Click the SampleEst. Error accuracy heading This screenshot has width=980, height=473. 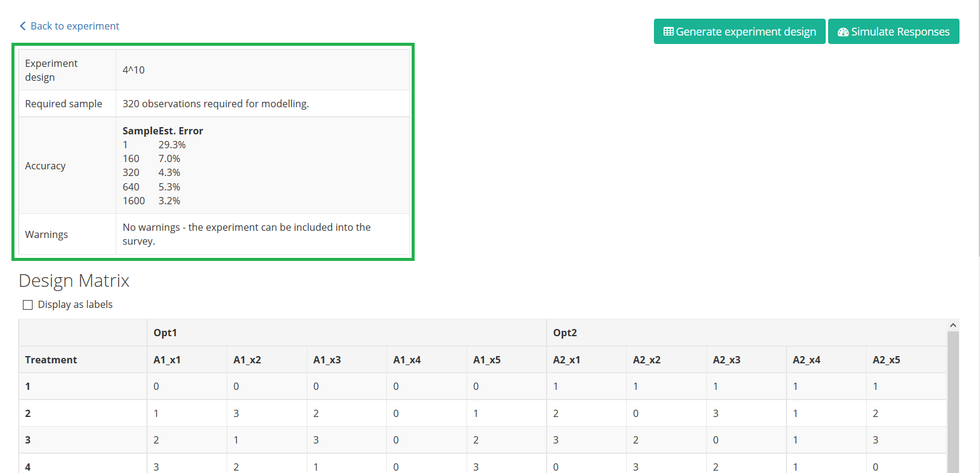click(x=163, y=131)
